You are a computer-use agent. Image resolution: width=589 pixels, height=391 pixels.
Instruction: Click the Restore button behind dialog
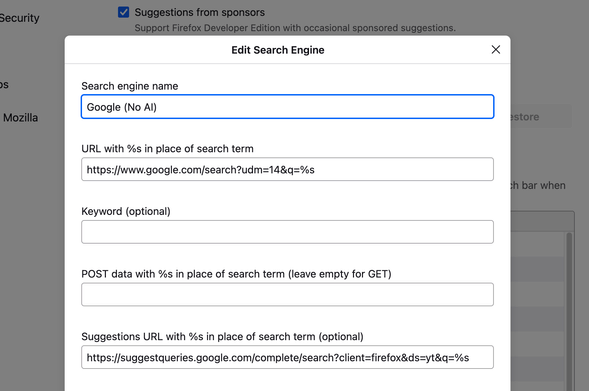point(541,117)
